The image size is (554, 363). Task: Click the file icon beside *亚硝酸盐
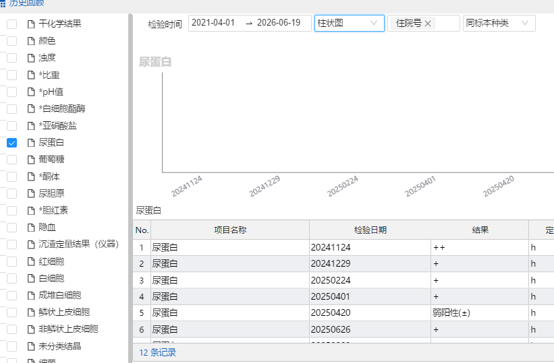pos(31,126)
